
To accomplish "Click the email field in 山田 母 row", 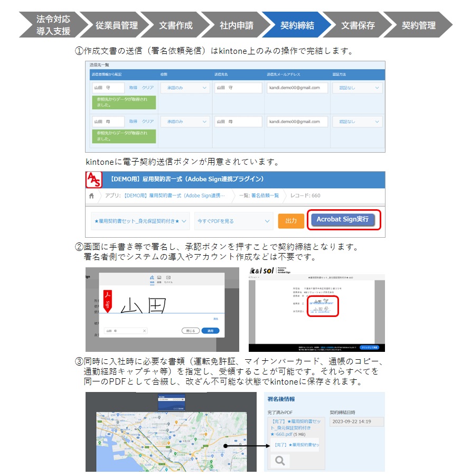I will [x=297, y=122].
